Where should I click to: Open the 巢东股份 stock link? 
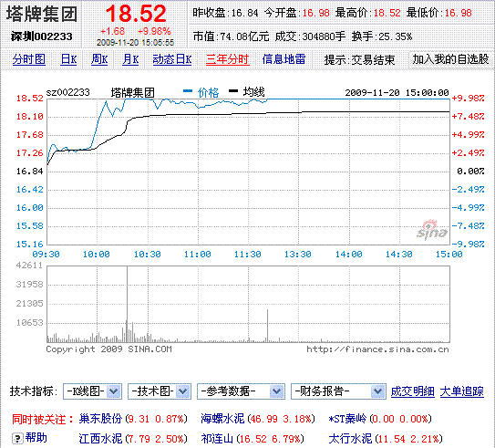pyautogui.click(x=100, y=419)
